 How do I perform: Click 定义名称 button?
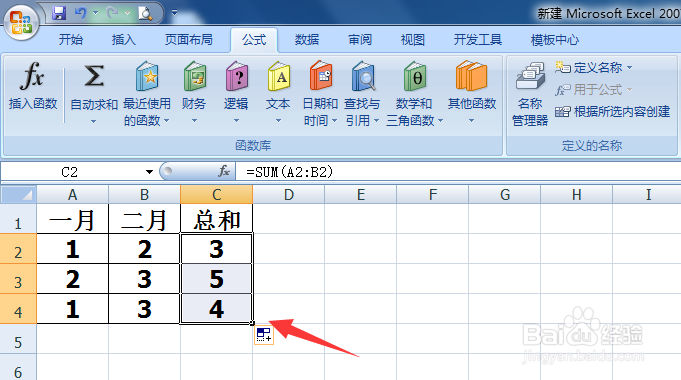589,67
